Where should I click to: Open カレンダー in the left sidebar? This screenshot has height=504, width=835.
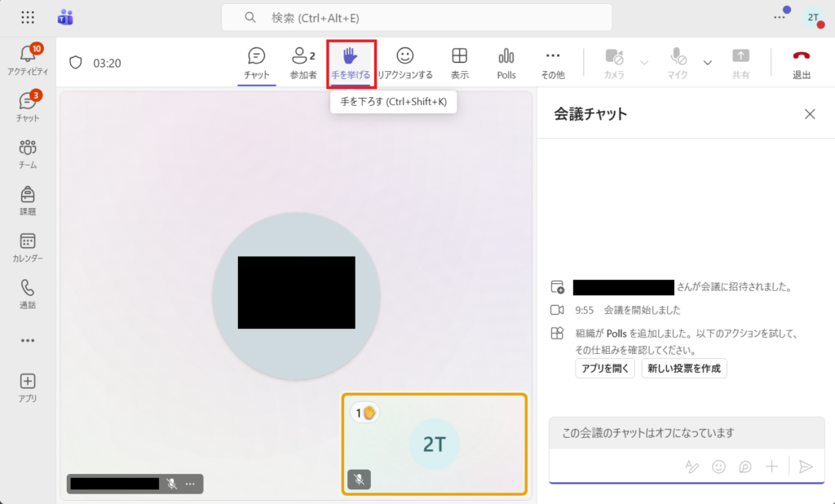tap(28, 247)
